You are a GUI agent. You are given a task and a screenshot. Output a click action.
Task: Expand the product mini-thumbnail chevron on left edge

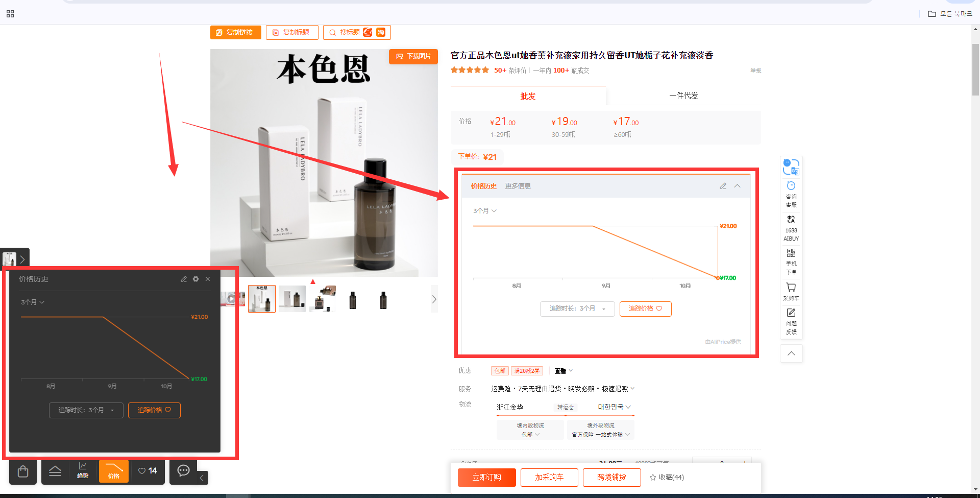(22, 259)
